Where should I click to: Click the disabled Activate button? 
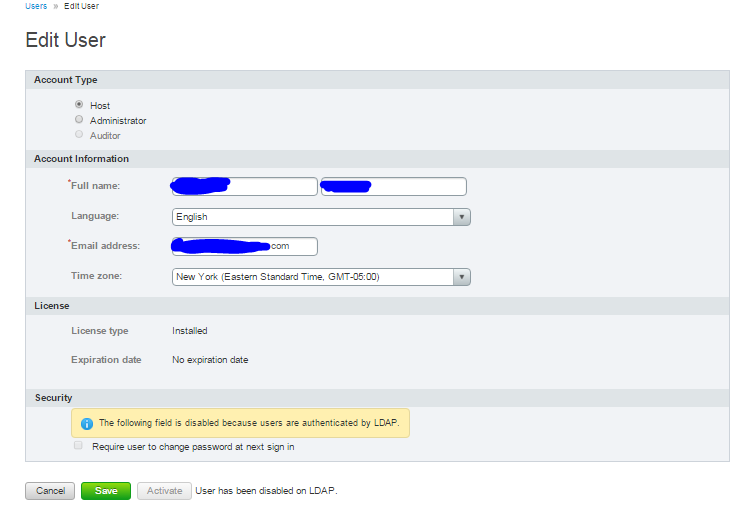[x=164, y=491]
